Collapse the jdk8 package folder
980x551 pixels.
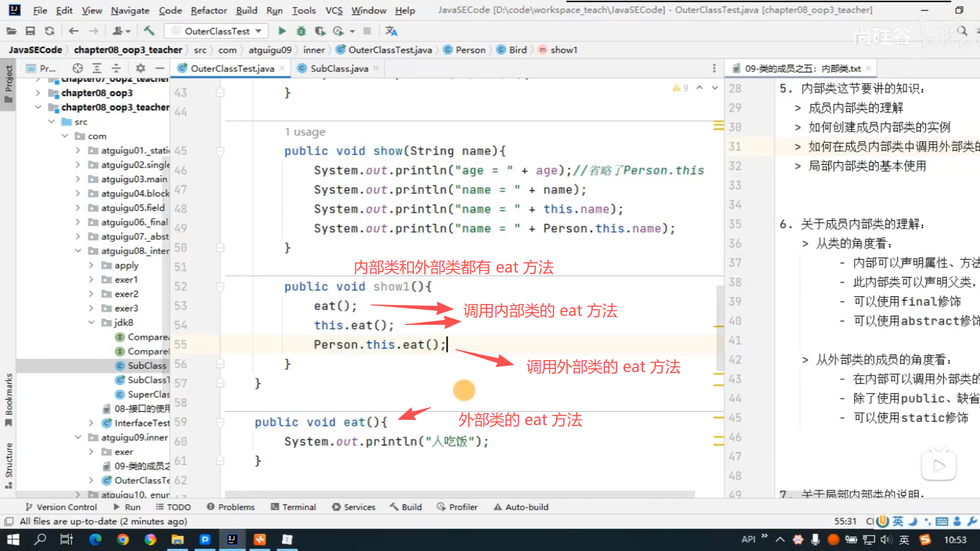coord(91,322)
